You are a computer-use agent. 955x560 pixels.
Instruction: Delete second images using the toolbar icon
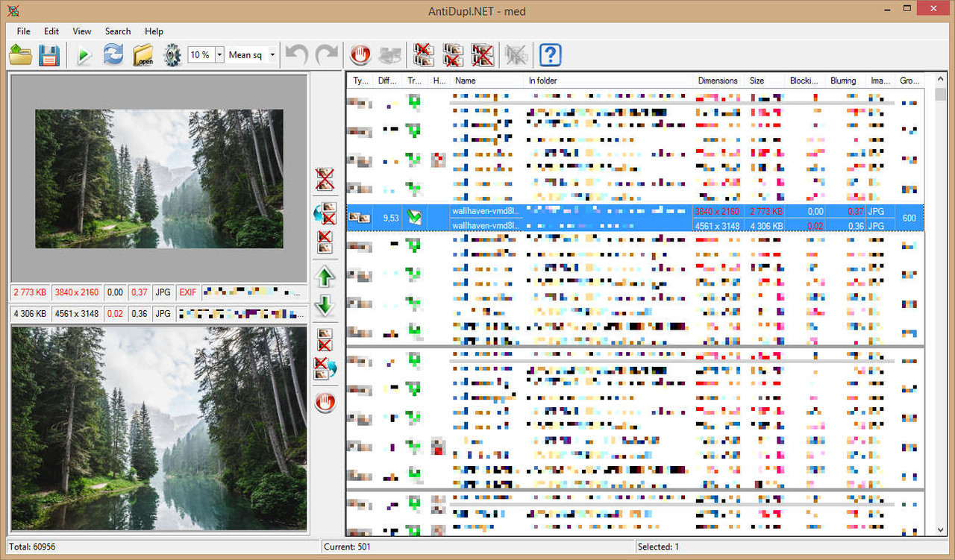(454, 55)
